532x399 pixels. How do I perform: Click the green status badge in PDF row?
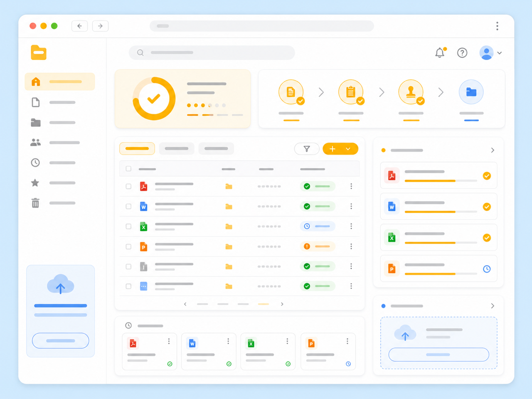click(318, 186)
